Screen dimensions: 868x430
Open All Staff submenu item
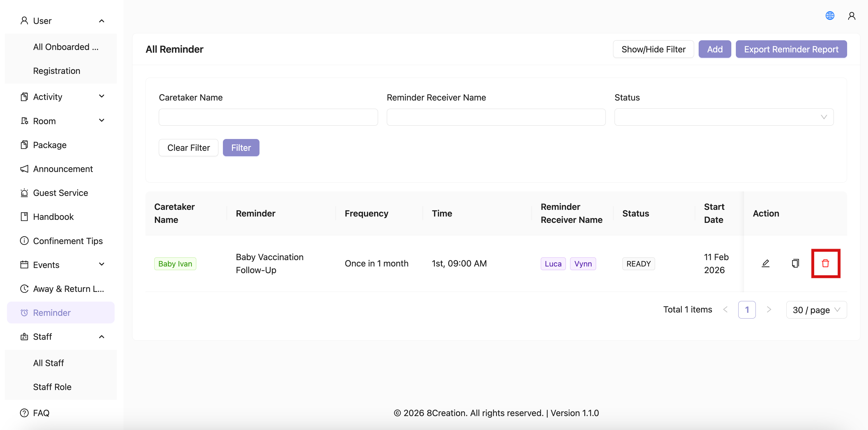click(x=48, y=363)
